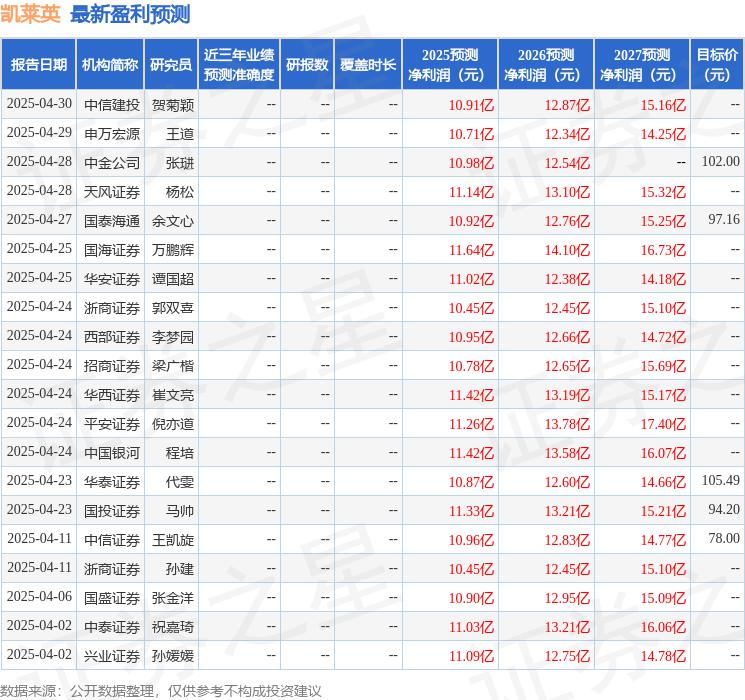This screenshot has width=745, height=700.
Task: Click the date 2025-04-06
Action: click(39, 596)
